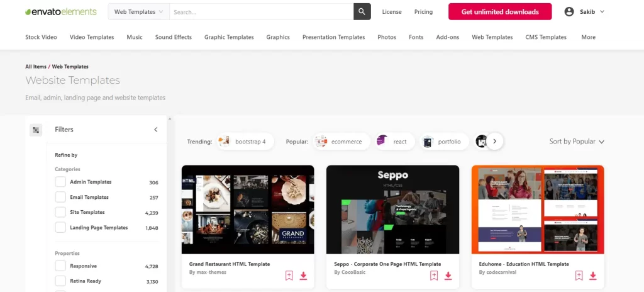This screenshot has width=644, height=292.
Task: Open Grand Restaurant template preview thumbnail
Action: pyautogui.click(x=248, y=210)
